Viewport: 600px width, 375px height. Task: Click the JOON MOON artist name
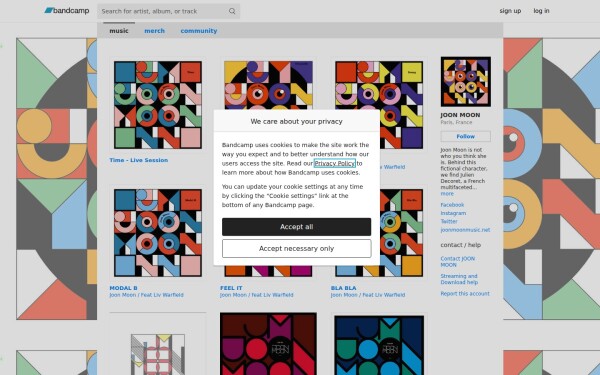(460, 115)
